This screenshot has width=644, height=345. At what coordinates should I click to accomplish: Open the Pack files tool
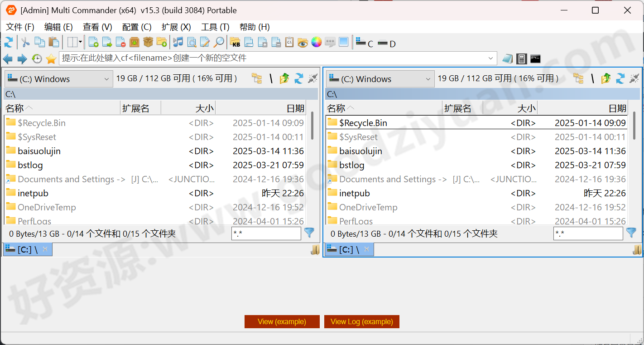coord(134,42)
